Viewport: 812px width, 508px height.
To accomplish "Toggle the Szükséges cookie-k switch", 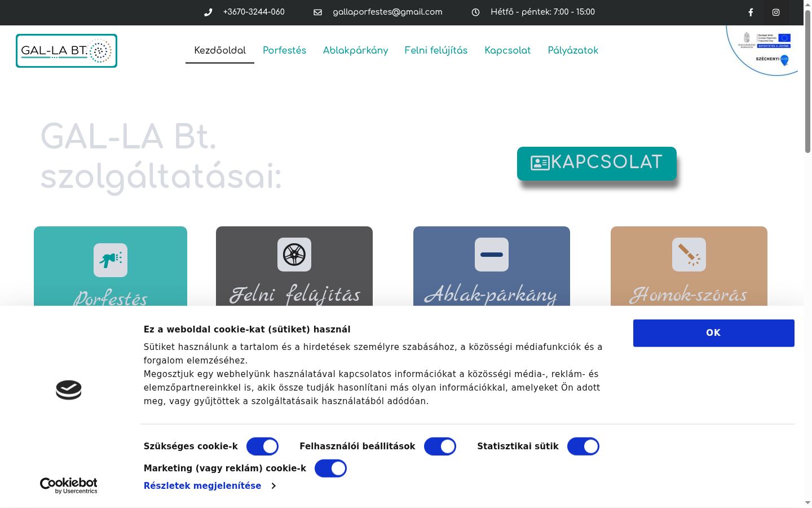I will [262, 446].
